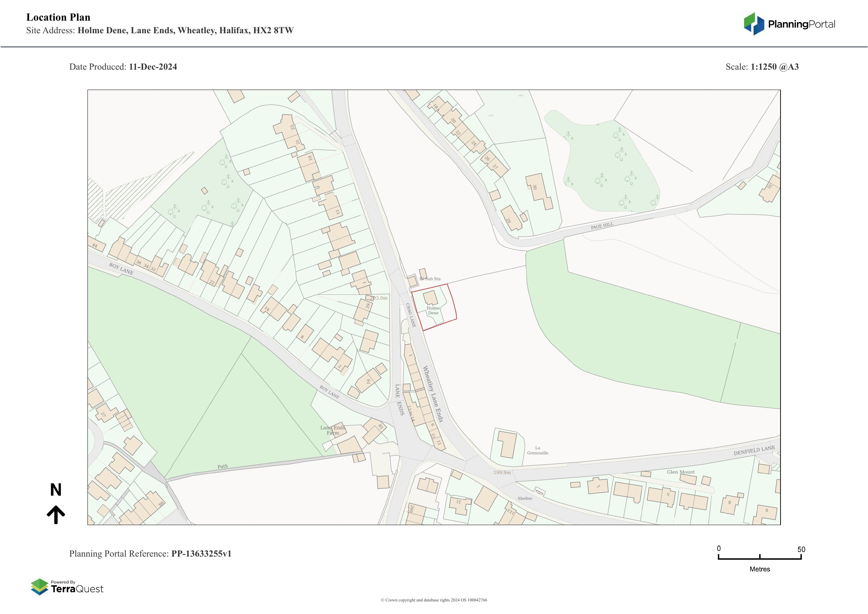Click the reference PP-13633255v1
Image resolution: width=868 pixels, height=614 pixels.
point(201,553)
